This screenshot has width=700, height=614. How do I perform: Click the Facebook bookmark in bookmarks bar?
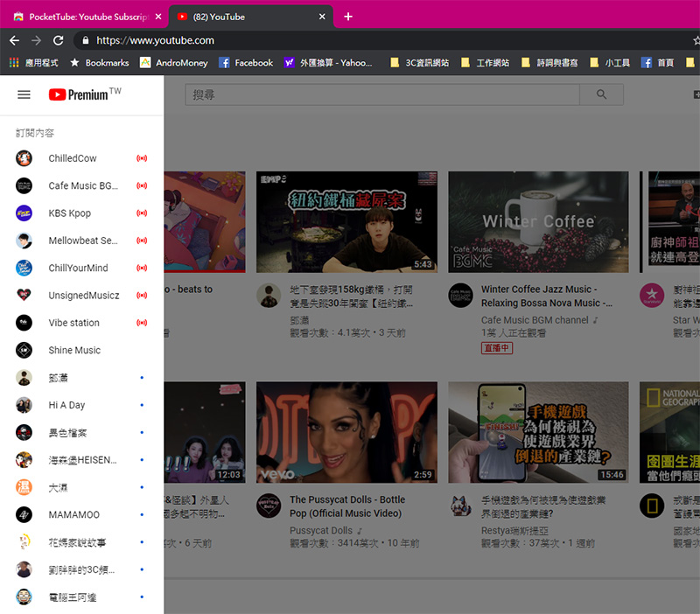[246, 63]
